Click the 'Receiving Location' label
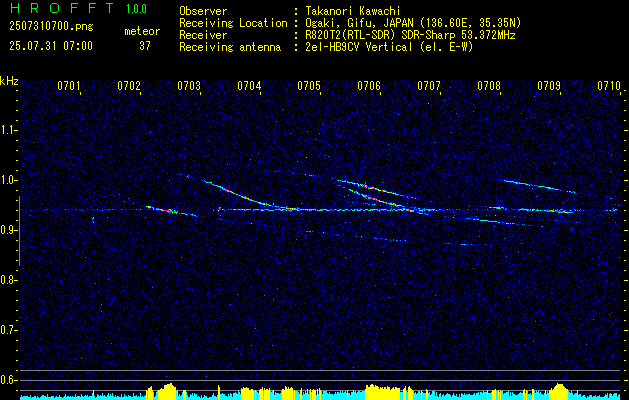This screenshot has height=400, width=629. click(x=233, y=23)
